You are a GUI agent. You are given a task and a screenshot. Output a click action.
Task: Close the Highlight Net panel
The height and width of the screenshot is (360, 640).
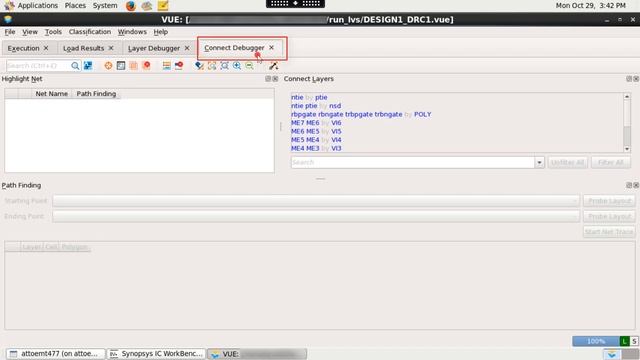[x=275, y=79]
